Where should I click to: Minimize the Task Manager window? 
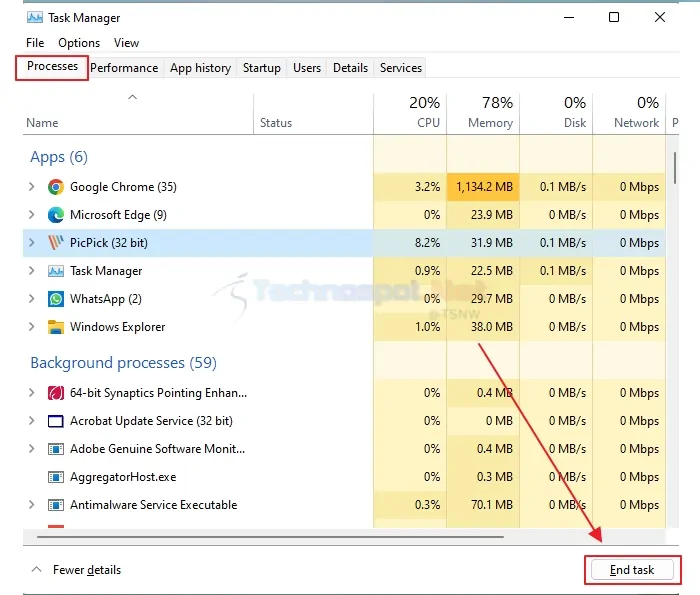click(569, 17)
